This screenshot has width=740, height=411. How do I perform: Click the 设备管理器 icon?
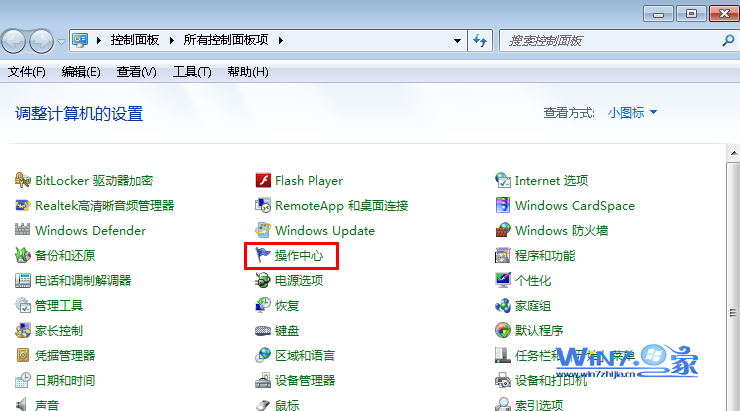coord(263,380)
